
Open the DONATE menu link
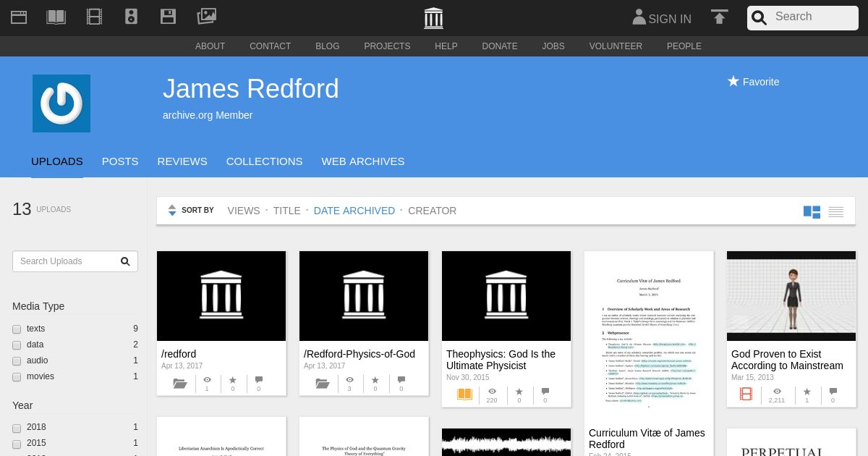(x=500, y=46)
